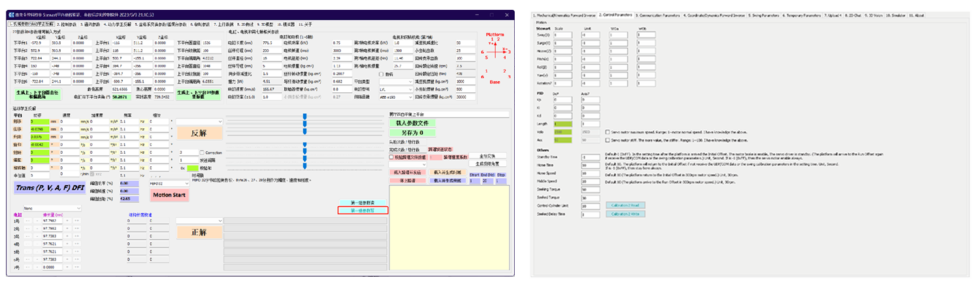Screen dimensions: 980x286
Task: Click the Control Cylinder Unit input field
Action: click(x=591, y=206)
